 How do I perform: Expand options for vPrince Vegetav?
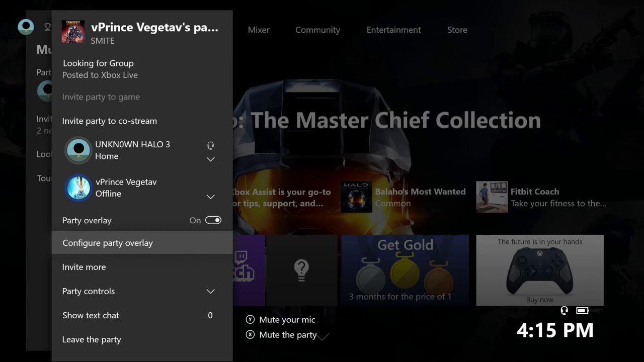point(211,197)
